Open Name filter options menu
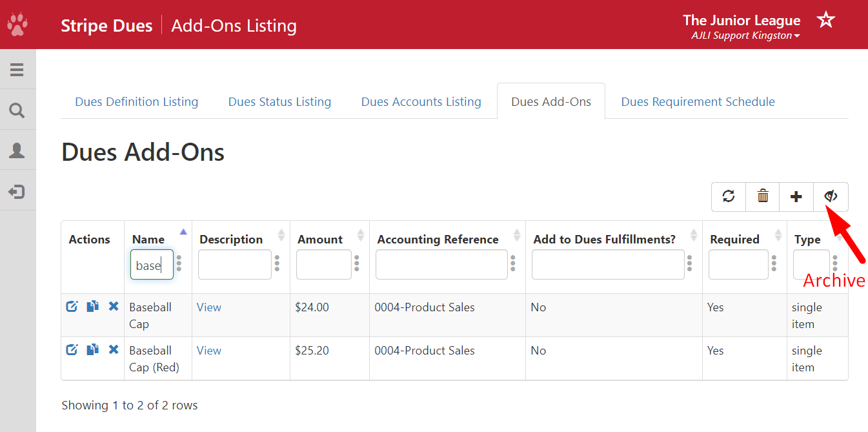 (179, 263)
